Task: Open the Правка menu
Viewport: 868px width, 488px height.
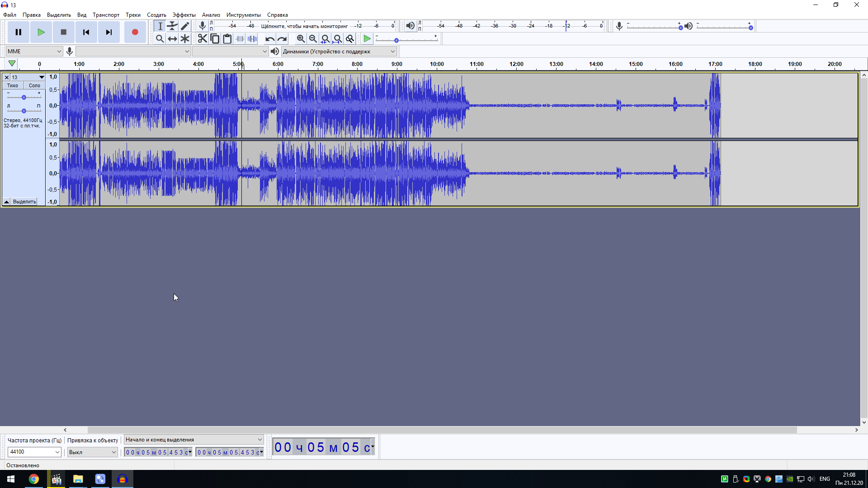Action: click(x=32, y=15)
